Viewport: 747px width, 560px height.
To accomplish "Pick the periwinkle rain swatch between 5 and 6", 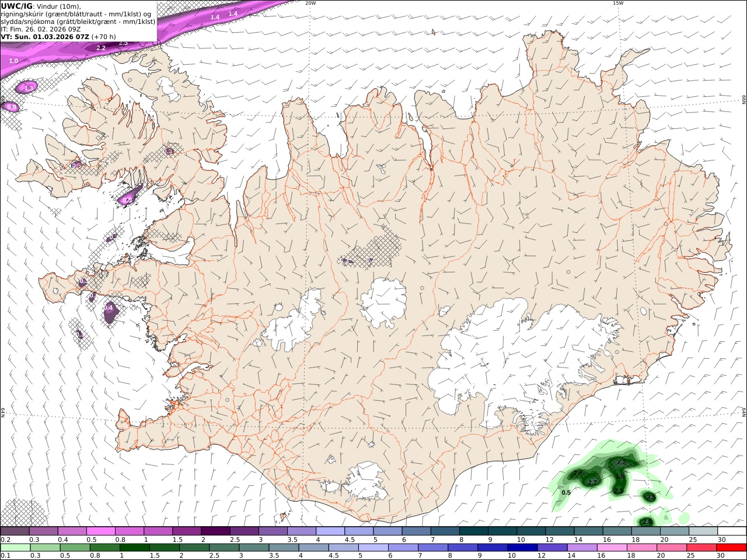I will (x=373, y=547).
